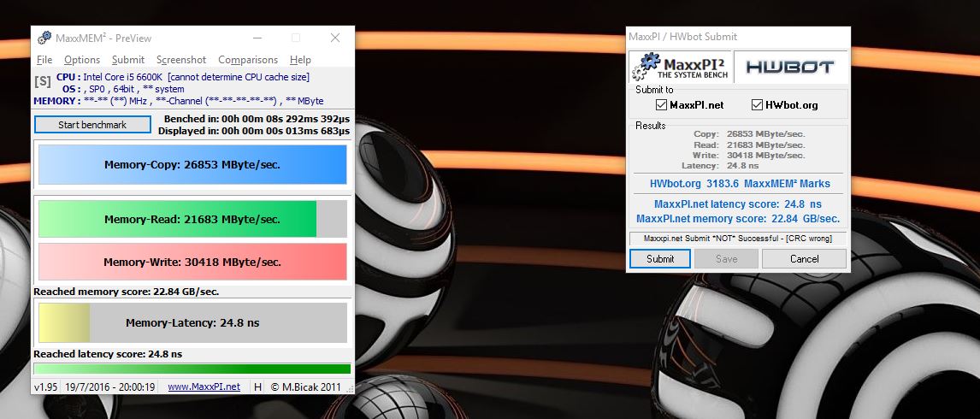This screenshot has height=419, width=980.
Task: Click the MaxxMEM gear icon in title bar
Action: point(44,38)
